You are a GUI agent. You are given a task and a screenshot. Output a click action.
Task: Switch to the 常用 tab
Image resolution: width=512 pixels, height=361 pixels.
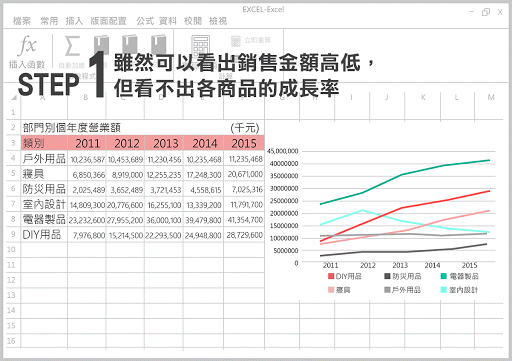coord(49,21)
